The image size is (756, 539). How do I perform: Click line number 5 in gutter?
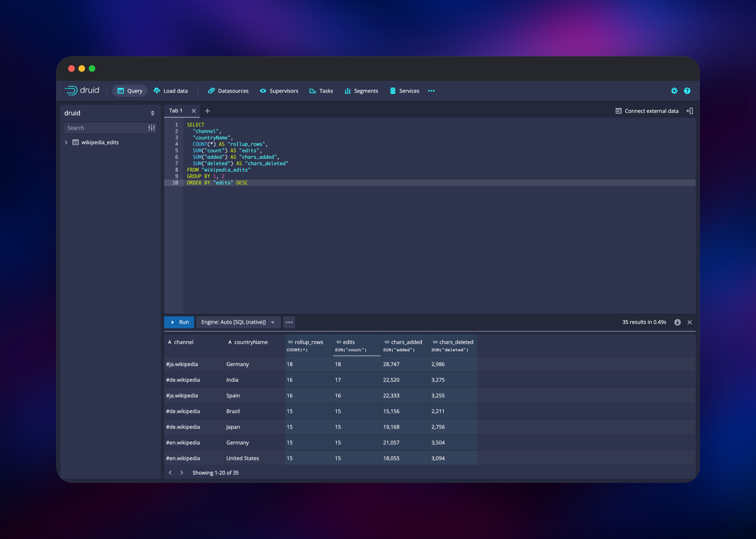coord(176,151)
